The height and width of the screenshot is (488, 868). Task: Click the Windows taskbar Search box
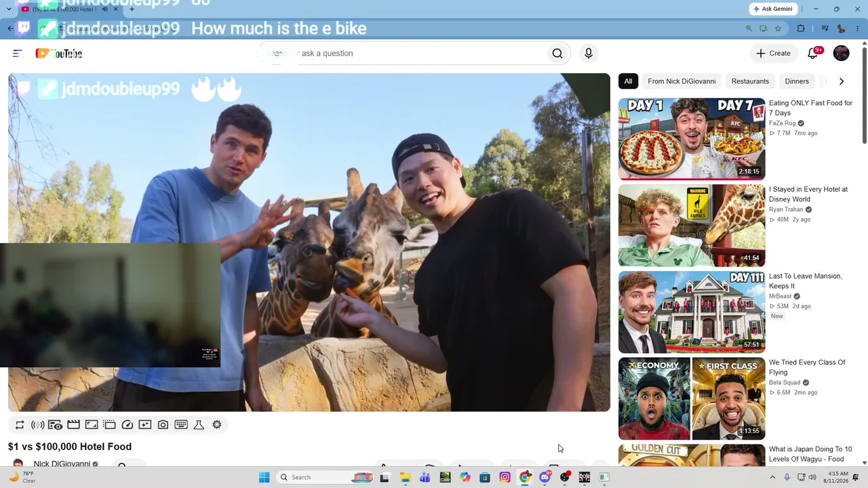pyautogui.click(x=325, y=477)
